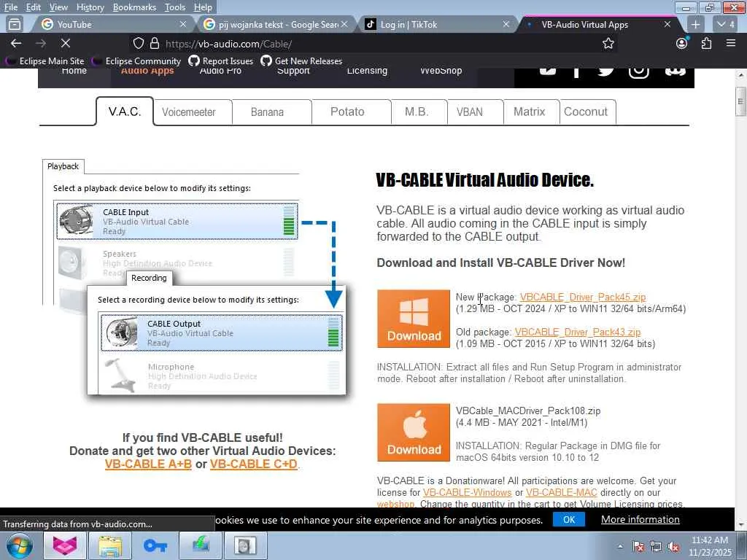Screen dimensions: 747x560
Task: Open the View menu
Action: pos(58,7)
